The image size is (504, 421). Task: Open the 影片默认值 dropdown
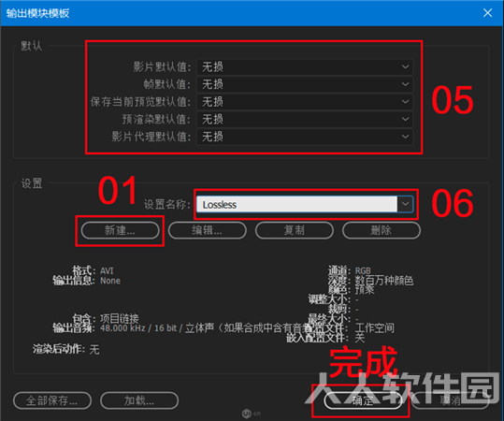[x=305, y=67]
